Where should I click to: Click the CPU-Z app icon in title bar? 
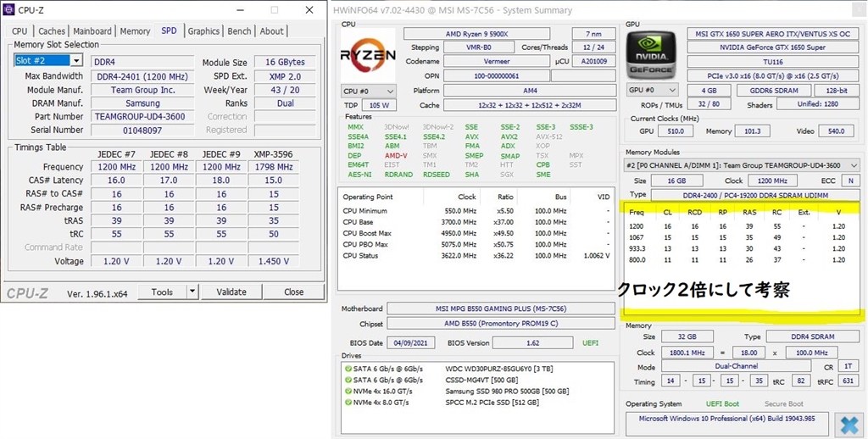[x=8, y=10]
